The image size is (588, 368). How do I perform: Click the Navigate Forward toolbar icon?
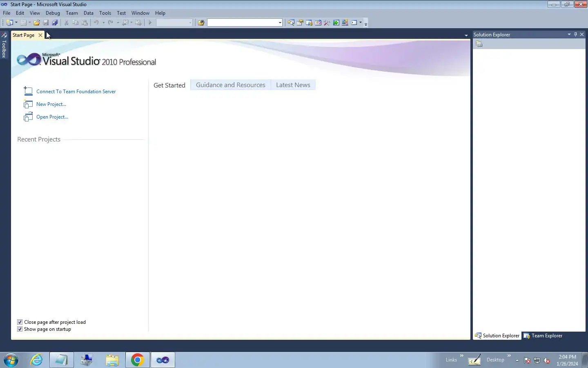(138, 23)
